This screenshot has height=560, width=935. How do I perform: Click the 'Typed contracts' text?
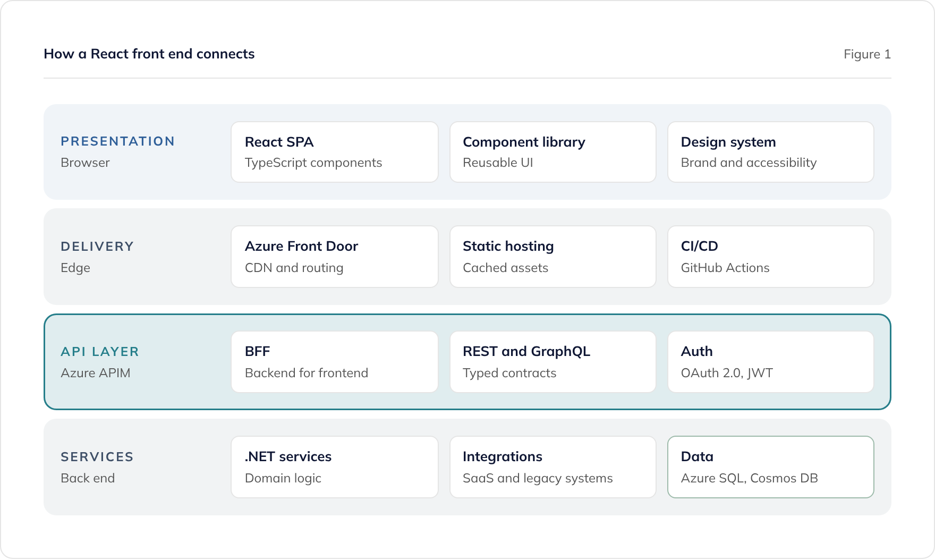pyautogui.click(x=509, y=374)
